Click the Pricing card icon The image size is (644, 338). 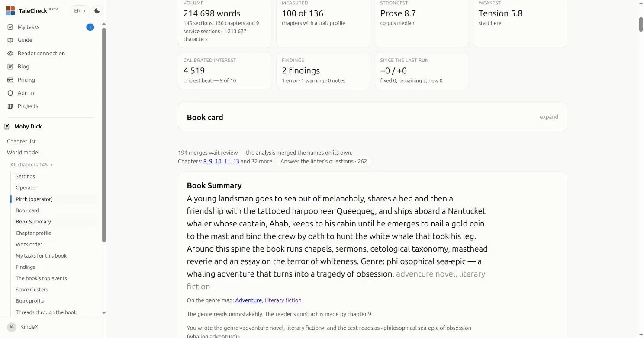[10, 80]
